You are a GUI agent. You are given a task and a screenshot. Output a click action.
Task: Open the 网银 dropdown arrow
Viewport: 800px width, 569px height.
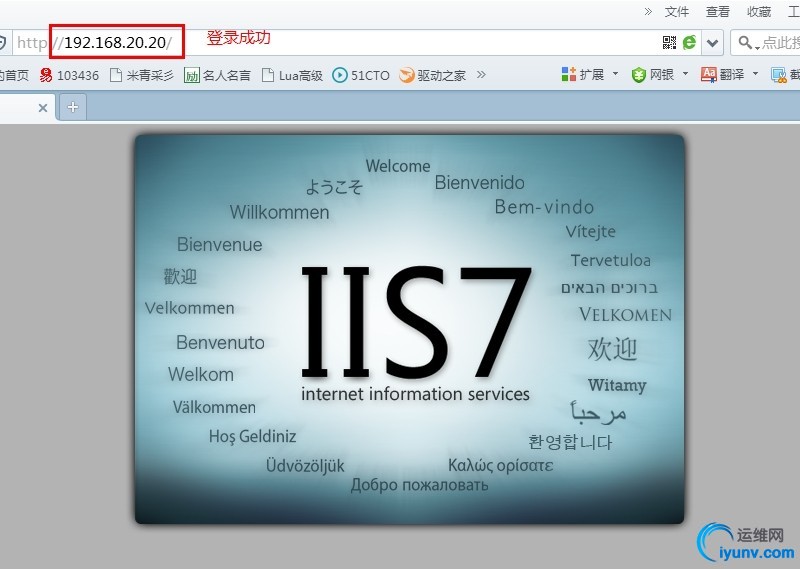click(x=685, y=74)
